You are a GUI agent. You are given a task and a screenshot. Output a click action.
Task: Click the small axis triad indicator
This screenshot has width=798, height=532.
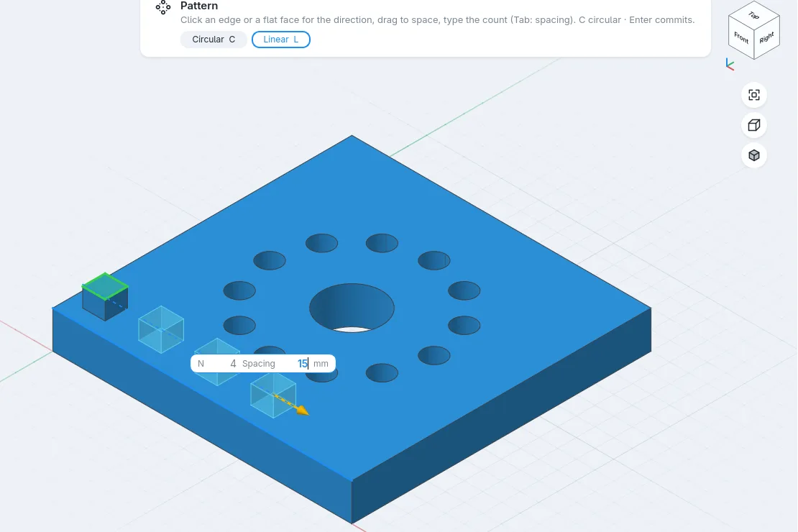[x=730, y=65]
